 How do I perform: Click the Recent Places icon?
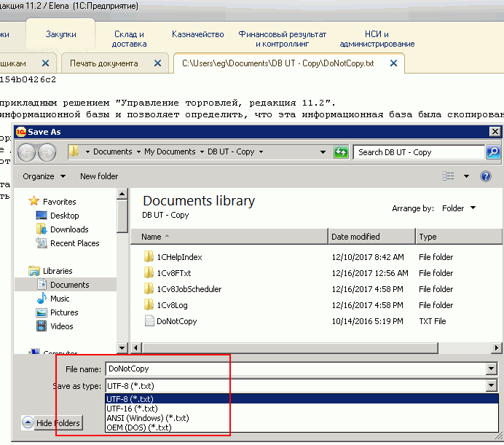coord(42,243)
